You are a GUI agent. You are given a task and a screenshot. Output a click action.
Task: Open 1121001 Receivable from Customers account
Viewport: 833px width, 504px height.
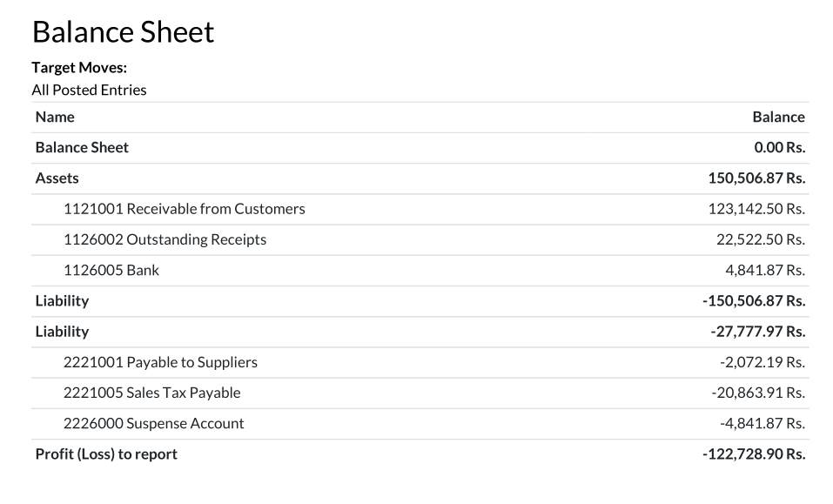tap(184, 209)
